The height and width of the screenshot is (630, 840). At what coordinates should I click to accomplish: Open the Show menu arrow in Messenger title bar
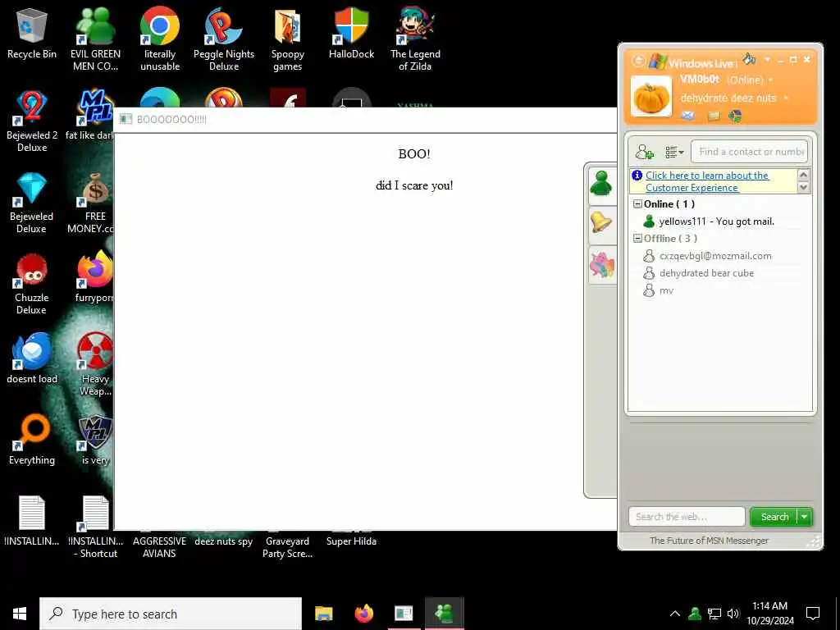767,59
